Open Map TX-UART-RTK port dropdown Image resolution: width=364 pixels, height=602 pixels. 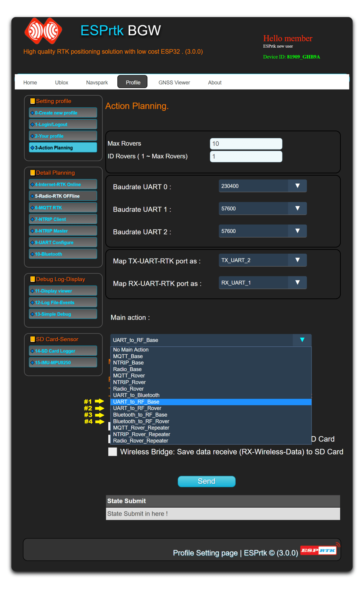click(x=263, y=260)
